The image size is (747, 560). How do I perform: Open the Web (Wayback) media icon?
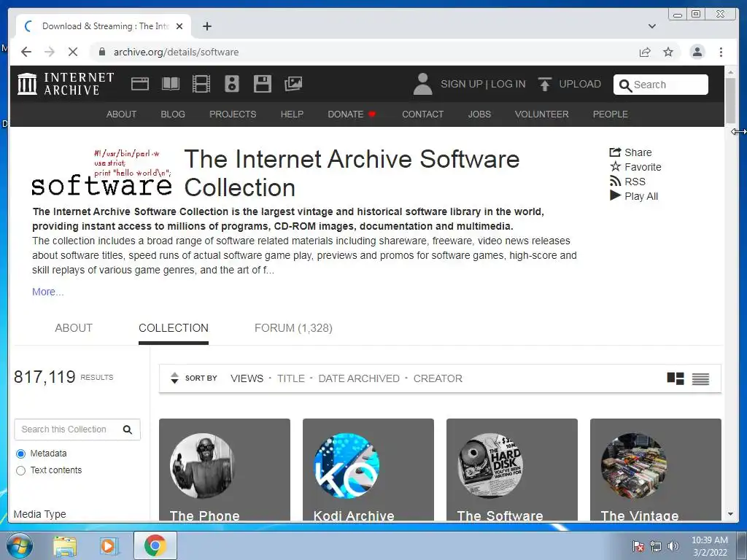(x=140, y=84)
